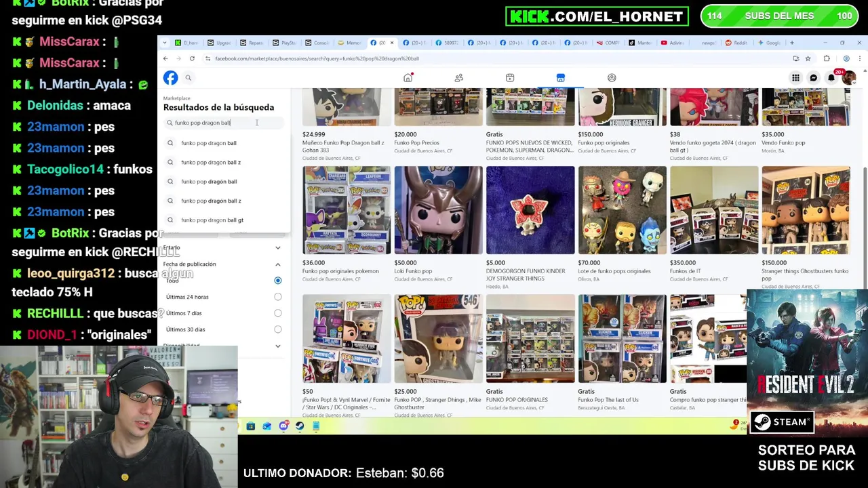Open browser extensions puzzle icon
The height and width of the screenshot is (488, 868).
(x=827, y=58)
